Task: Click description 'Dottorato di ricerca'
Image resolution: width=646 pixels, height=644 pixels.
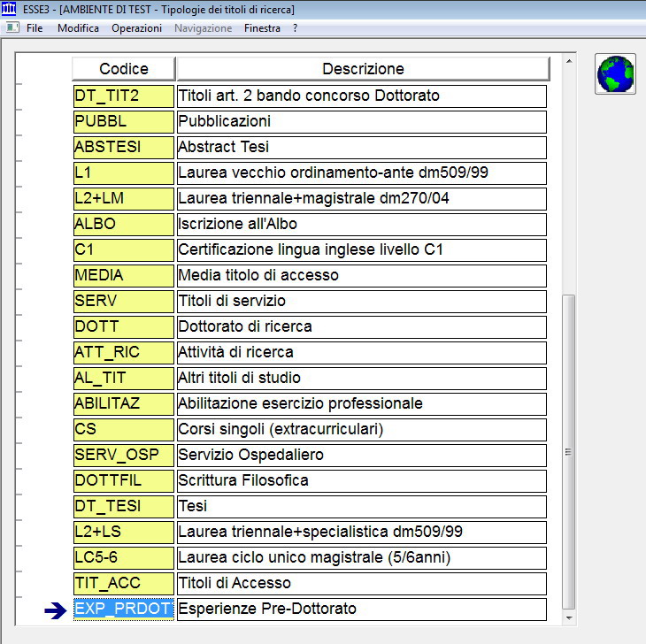Action: click(362, 327)
